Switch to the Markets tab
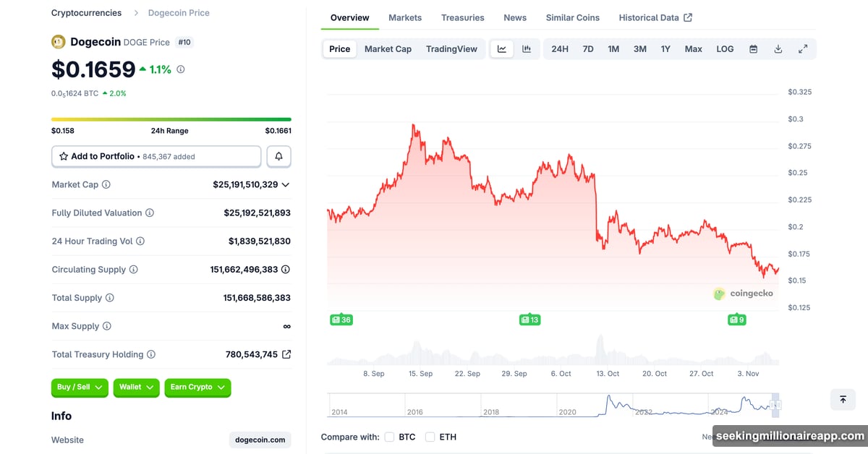The height and width of the screenshot is (454, 868). [x=405, y=17]
